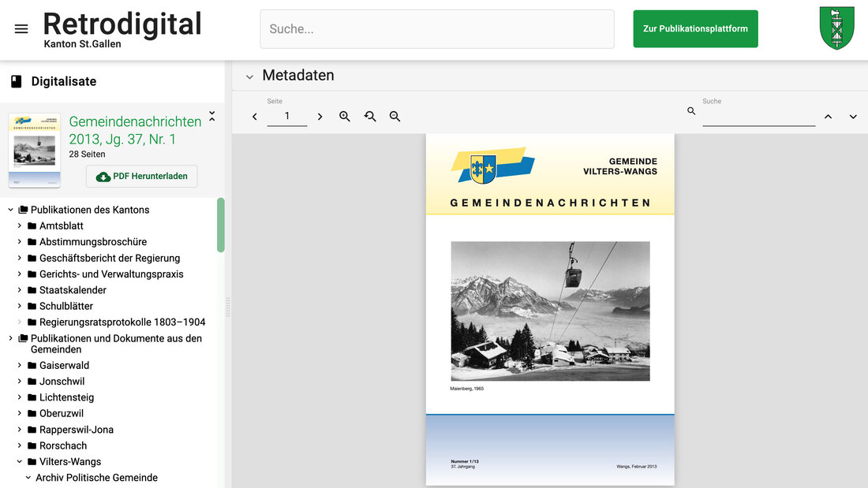Viewport: 868px width, 488px height.
Task: Expand the Amtsblatt folder
Action: pyautogui.click(x=20, y=226)
